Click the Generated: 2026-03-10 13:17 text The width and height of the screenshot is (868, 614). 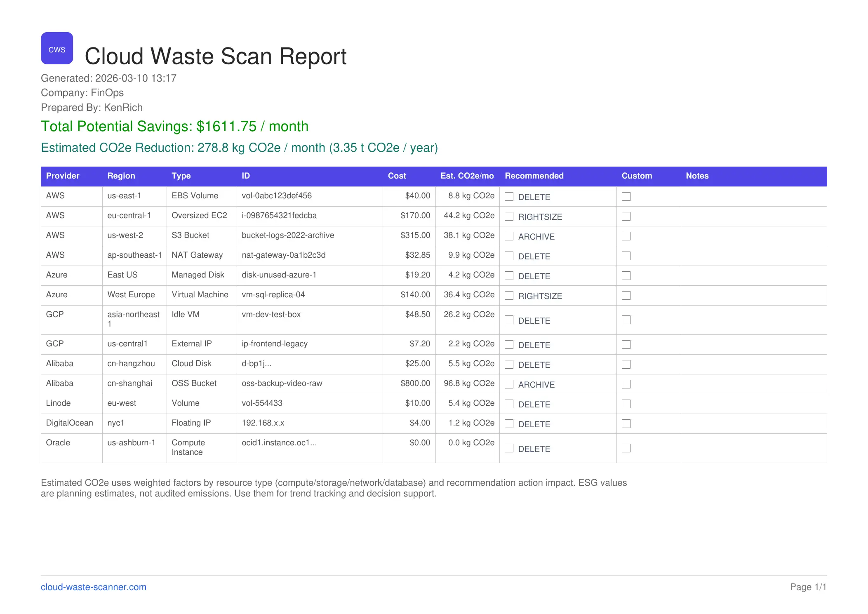[x=108, y=78]
